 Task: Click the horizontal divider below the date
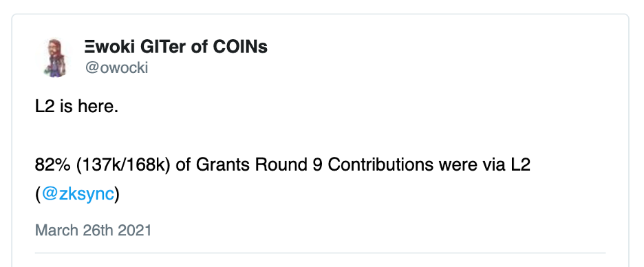tap(320, 253)
